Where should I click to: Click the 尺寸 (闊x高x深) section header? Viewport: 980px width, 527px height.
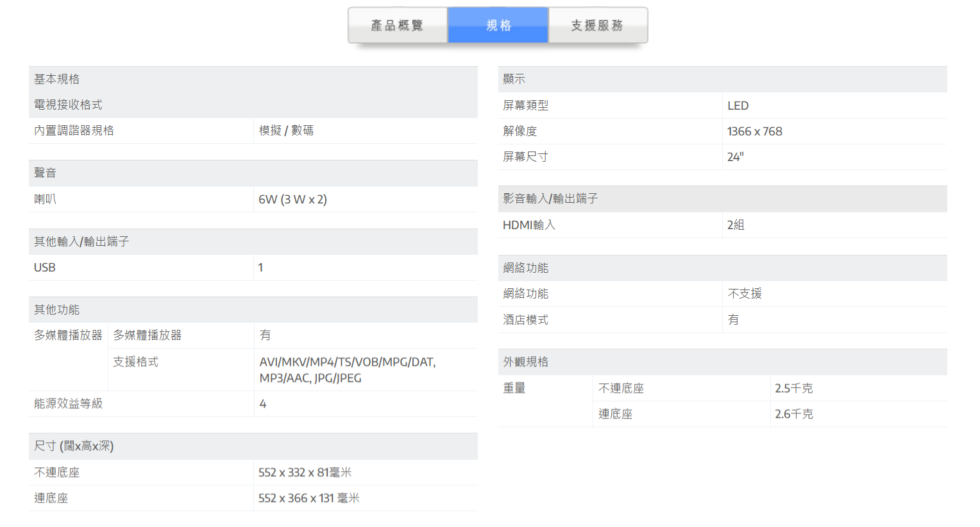pos(74,446)
